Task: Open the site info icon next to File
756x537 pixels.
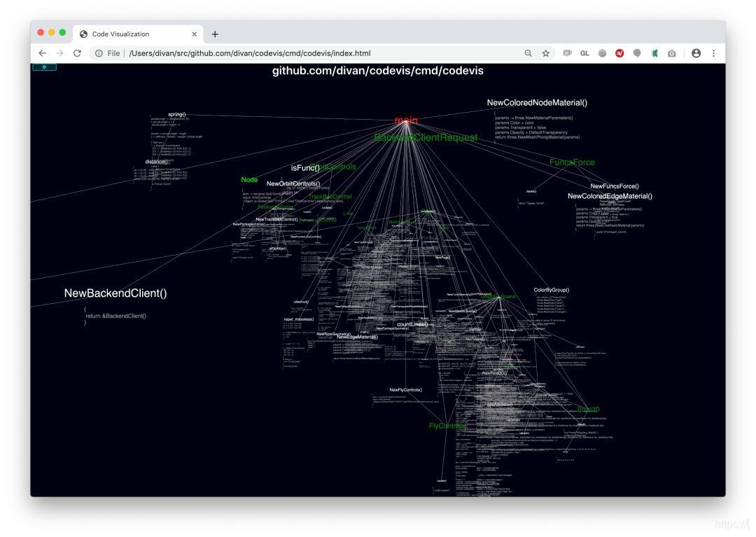Action: 99,53
